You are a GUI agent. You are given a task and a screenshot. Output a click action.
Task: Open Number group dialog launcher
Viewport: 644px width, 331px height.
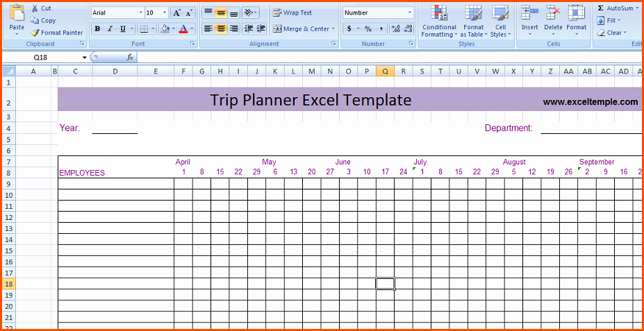pyautogui.click(x=411, y=43)
